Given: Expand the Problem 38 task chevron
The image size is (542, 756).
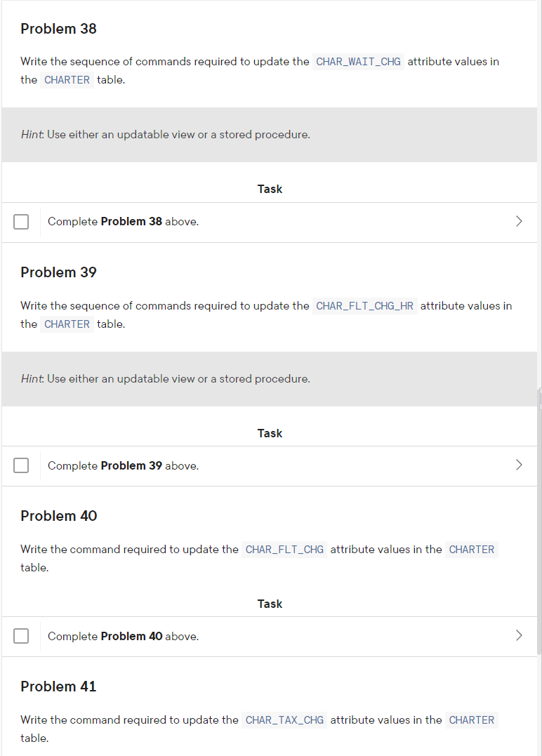Looking at the screenshot, I should tap(519, 221).
